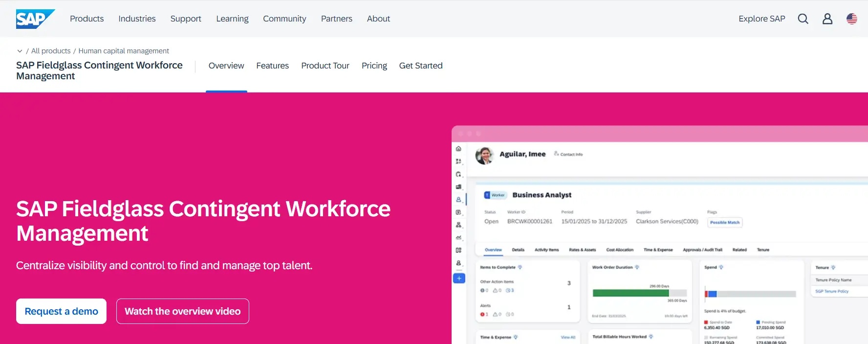Go to the Human capital management breadcrumb

pos(124,51)
